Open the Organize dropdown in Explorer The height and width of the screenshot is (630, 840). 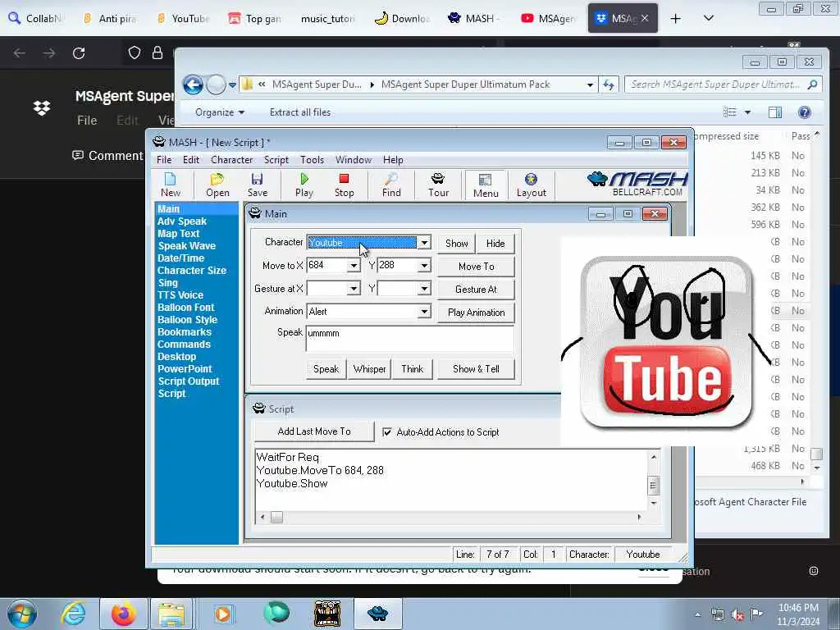[220, 112]
